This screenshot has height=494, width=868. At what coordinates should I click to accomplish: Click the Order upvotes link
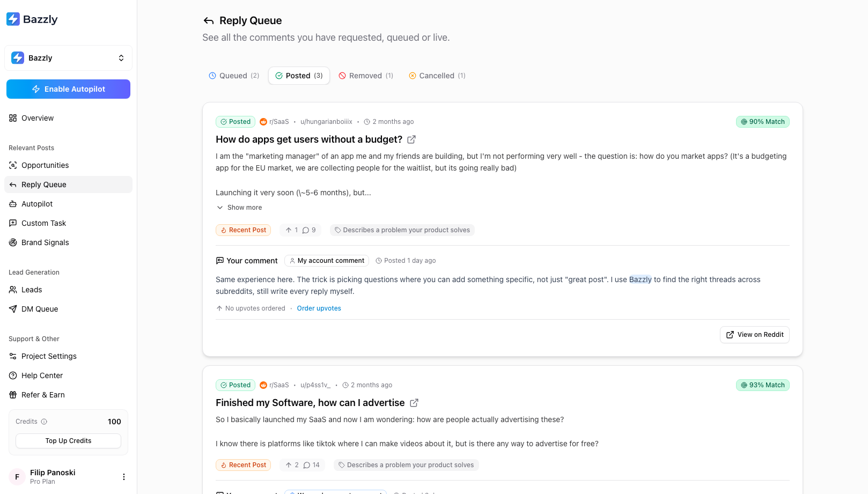click(x=319, y=308)
